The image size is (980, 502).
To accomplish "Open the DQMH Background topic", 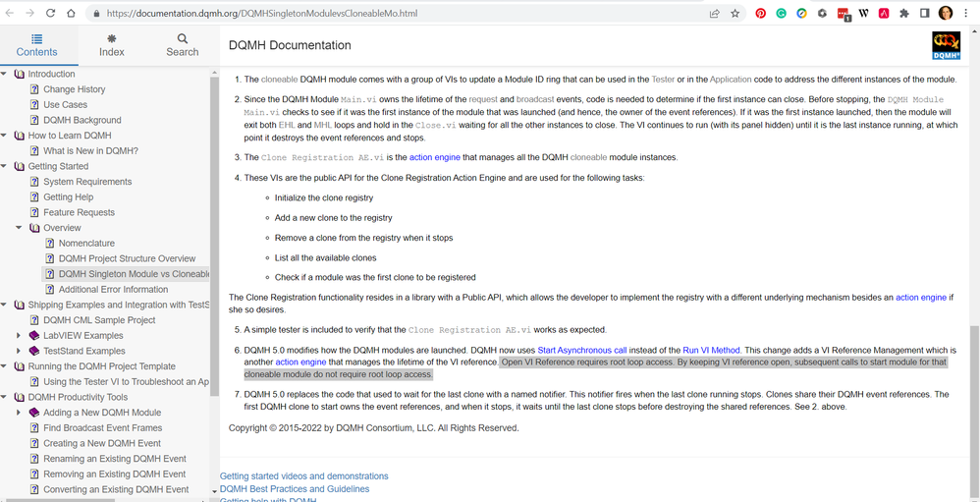I will 82,120.
